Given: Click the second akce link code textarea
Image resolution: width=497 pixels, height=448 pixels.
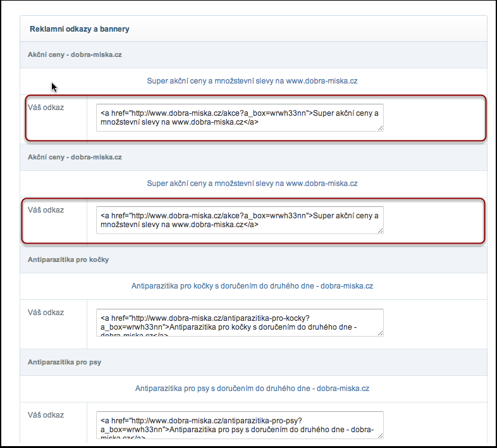Looking at the screenshot, I should point(240,220).
